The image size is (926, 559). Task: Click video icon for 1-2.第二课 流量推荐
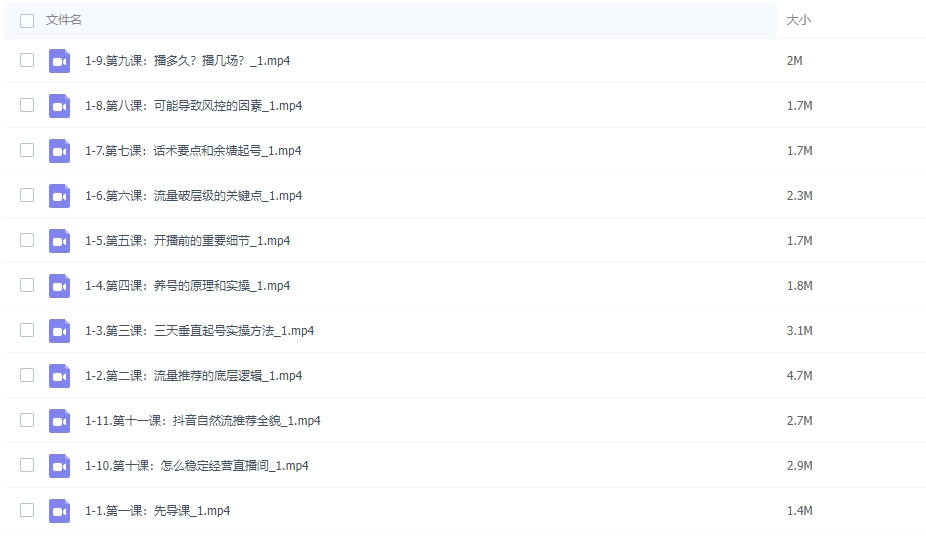pyautogui.click(x=59, y=376)
